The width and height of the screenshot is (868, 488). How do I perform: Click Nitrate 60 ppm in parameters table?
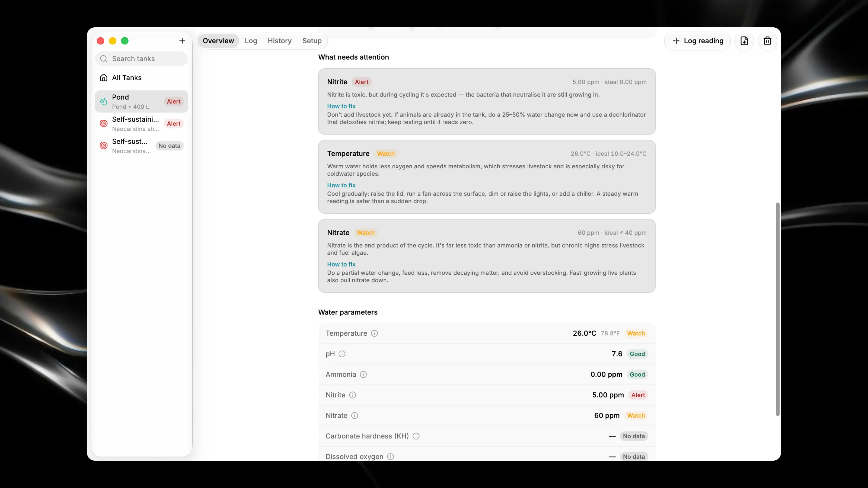point(607,415)
